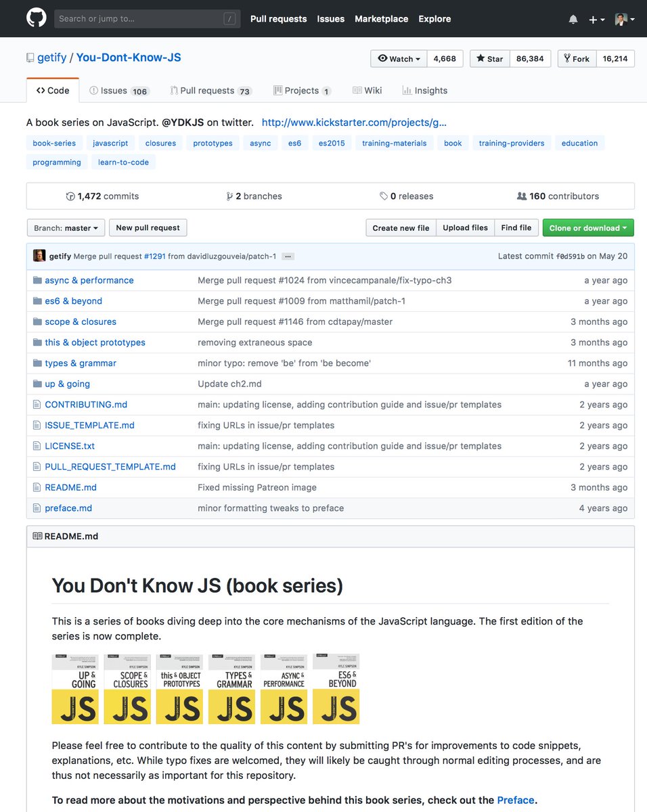647x812 pixels.
Task: Open the preface.md file
Action: pyautogui.click(x=68, y=508)
